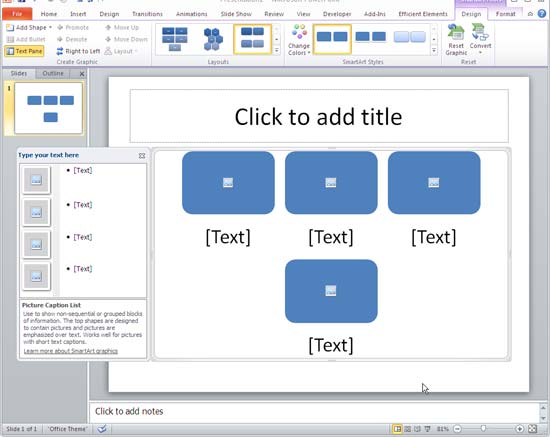Screen dimensions: 550x437
Task: Start Slide Show from status bar icon
Action: [427, 429]
